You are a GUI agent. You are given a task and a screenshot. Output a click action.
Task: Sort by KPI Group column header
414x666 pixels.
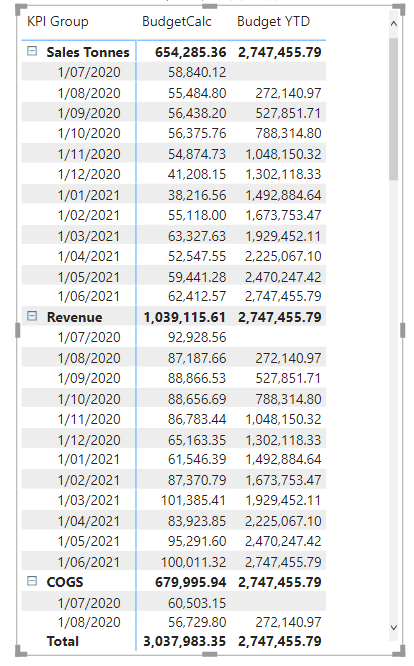[x=58, y=21]
